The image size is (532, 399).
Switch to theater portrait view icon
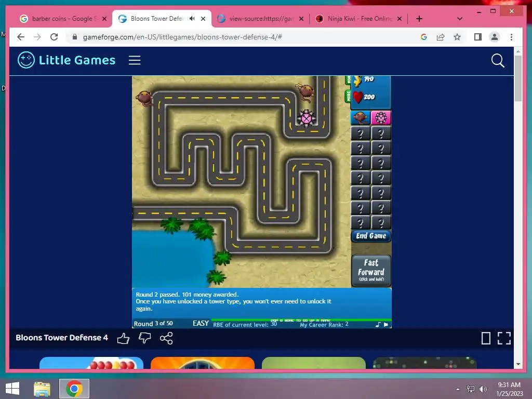[486, 338]
